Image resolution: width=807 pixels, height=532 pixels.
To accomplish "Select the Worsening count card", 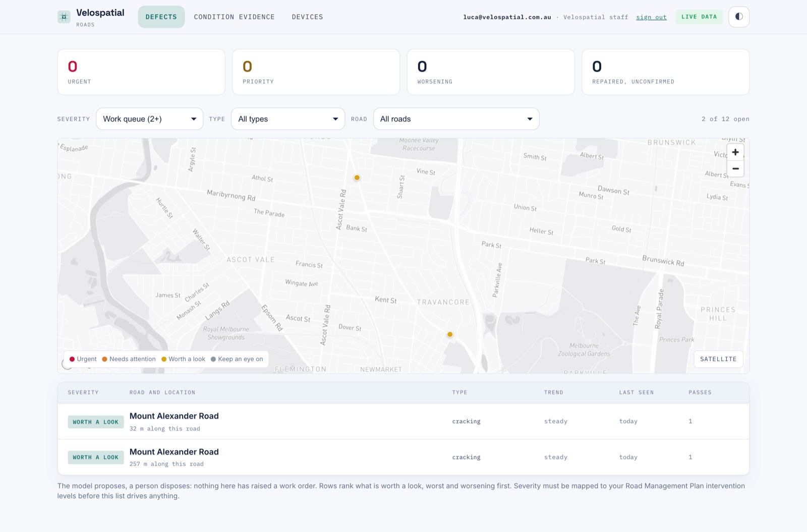I will coord(491,72).
